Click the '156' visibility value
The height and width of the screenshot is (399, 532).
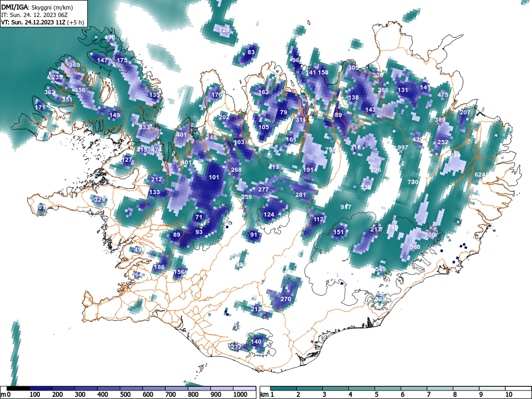tap(179, 272)
